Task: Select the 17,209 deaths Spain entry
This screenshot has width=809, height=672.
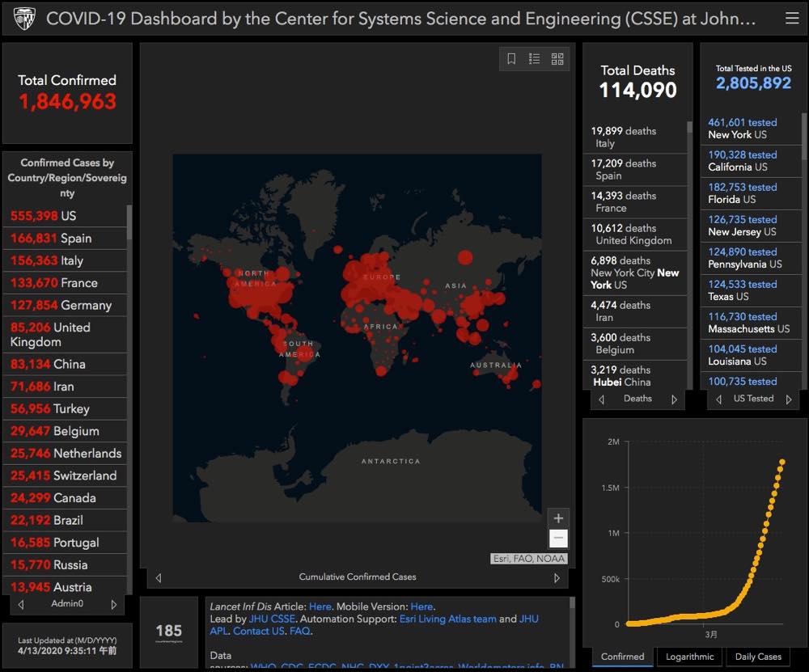Action: point(635,170)
